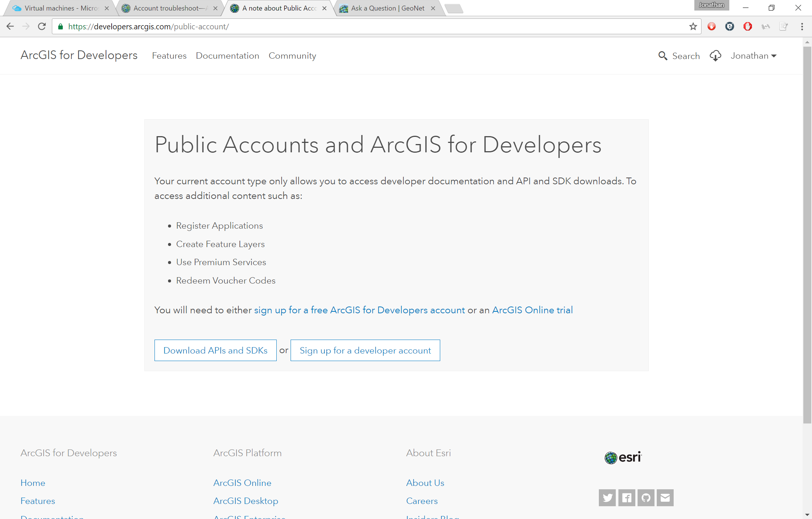This screenshot has width=812, height=519.
Task: Click Sign up for a developer account button
Action: pos(365,351)
